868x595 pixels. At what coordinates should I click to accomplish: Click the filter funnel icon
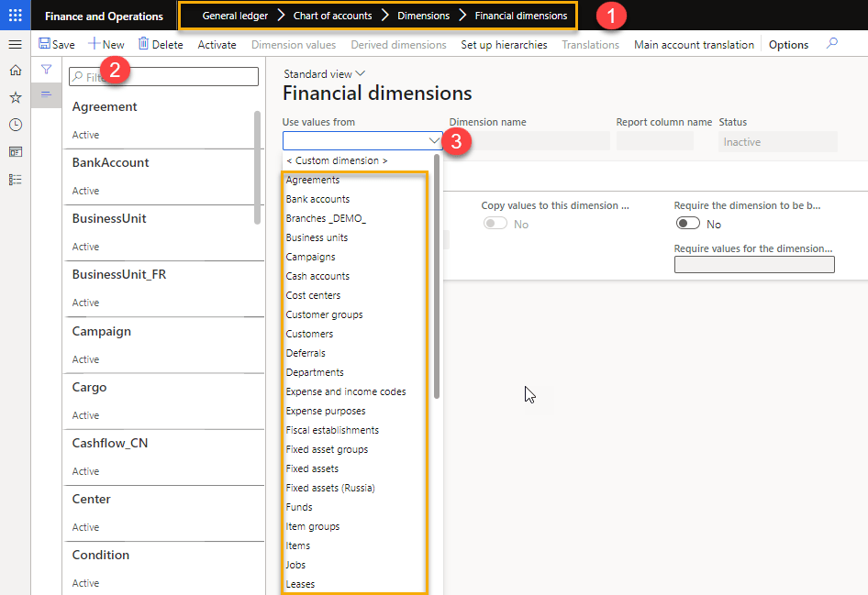pyautogui.click(x=46, y=70)
